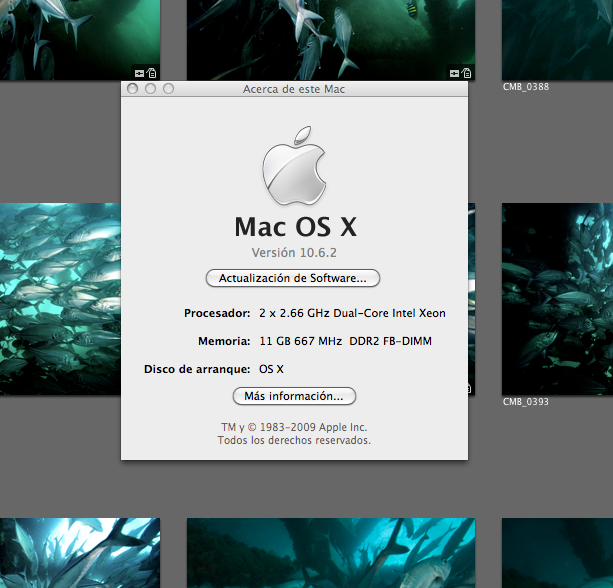The height and width of the screenshot is (588, 613).
Task: Select the bottom-middle thumbnail below the About window
Action: pos(331,553)
